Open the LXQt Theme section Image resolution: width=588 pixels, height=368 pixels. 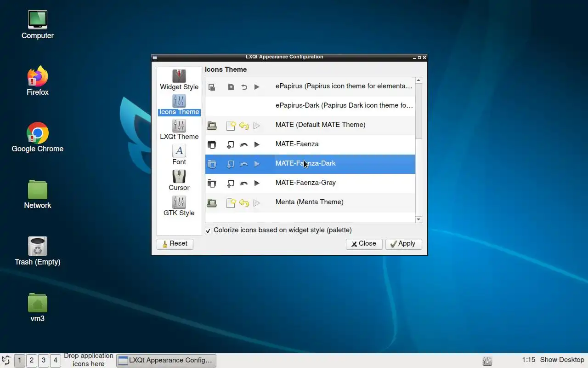pyautogui.click(x=179, y=130)
